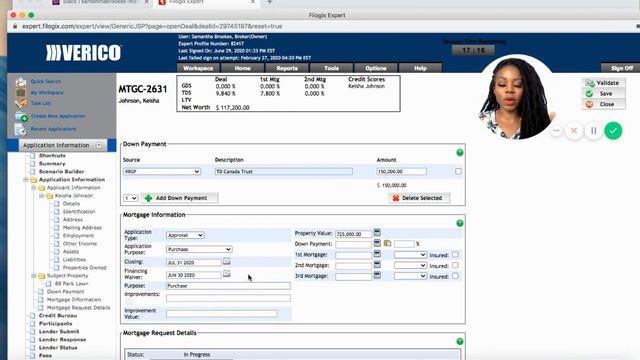Click the green help icon in Mortgage Request Details
The height and width of the screenshot is (360, 640).
coord(460,342)
